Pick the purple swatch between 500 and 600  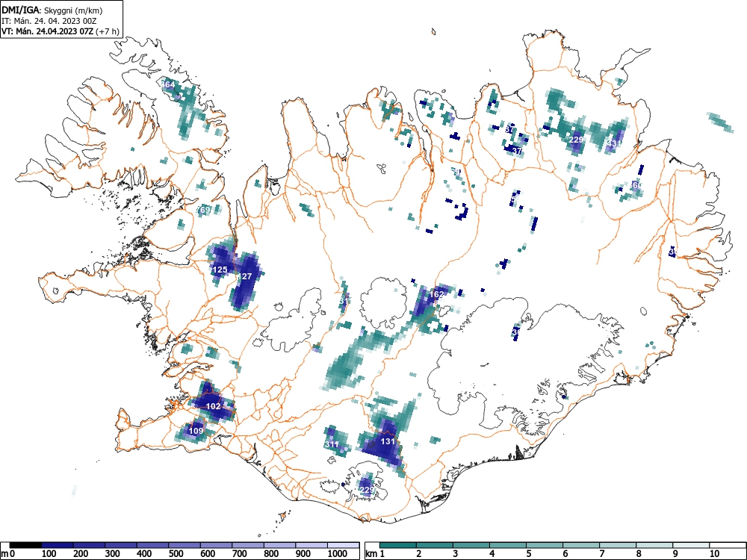pos(185,545)
